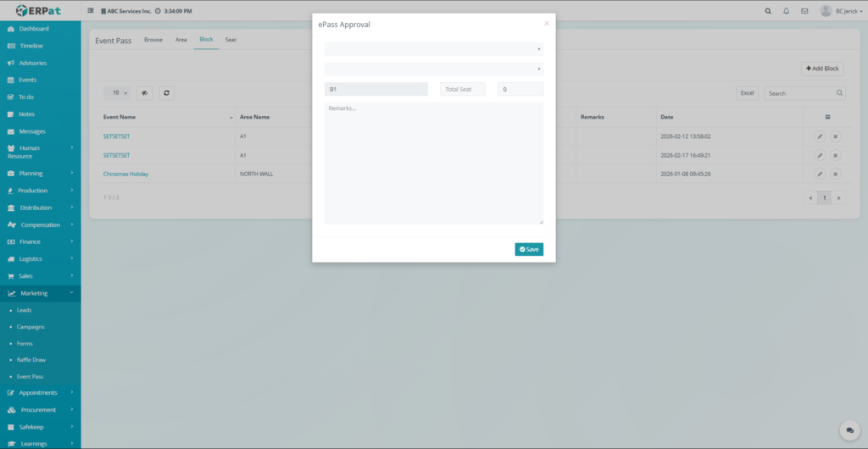Sort by the Event Name column
Image resolution: width=868 pixels, height=449 pixels.
(x=168, y=117)
